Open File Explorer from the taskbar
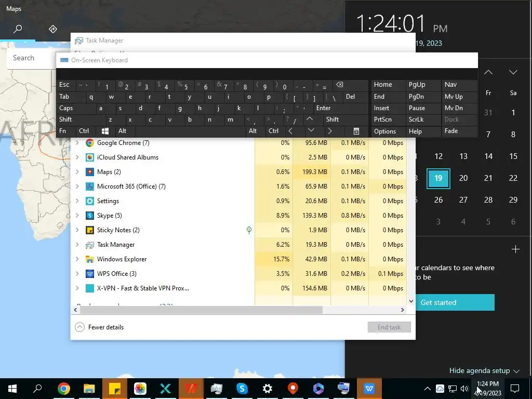This screenshot has height=399, width=532. click(89, 389)
